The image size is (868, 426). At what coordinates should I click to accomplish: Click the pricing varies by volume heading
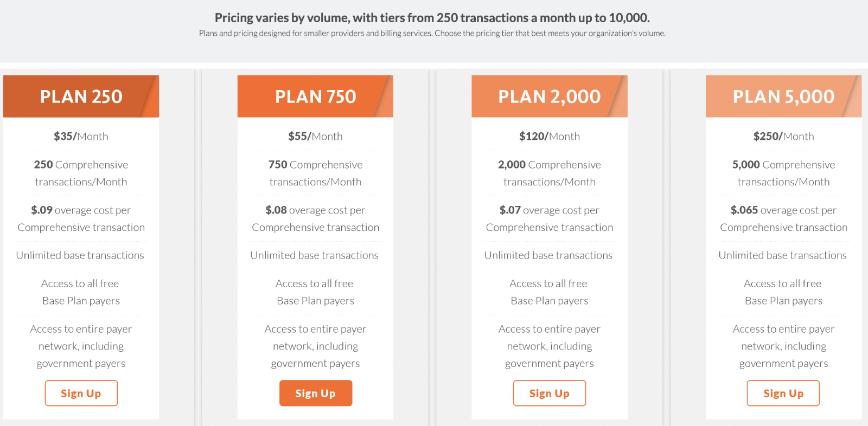[x=432, y=18]
